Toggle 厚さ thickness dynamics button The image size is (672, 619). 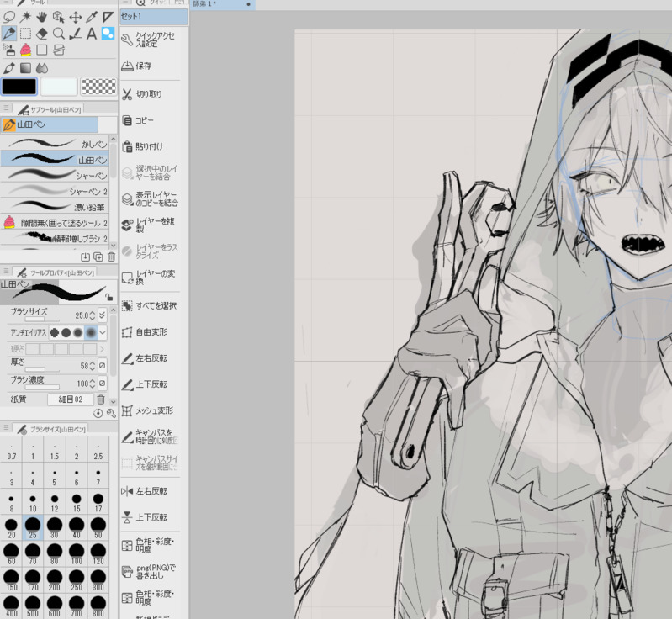pos(103,366)
